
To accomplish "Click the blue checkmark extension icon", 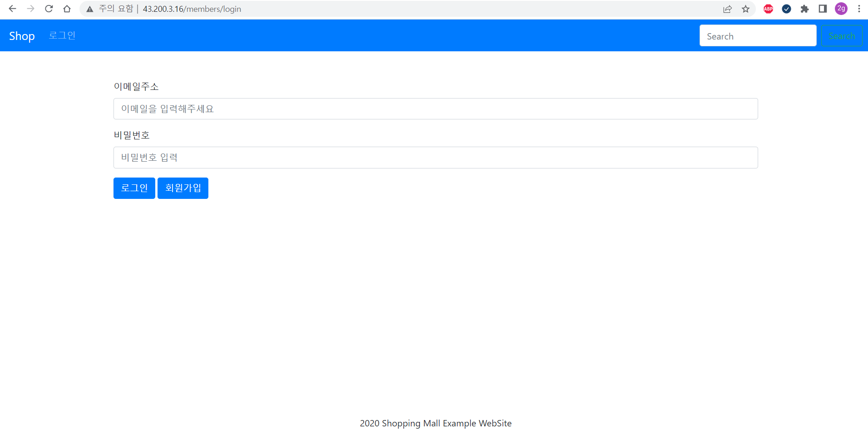I will [786, 9].
